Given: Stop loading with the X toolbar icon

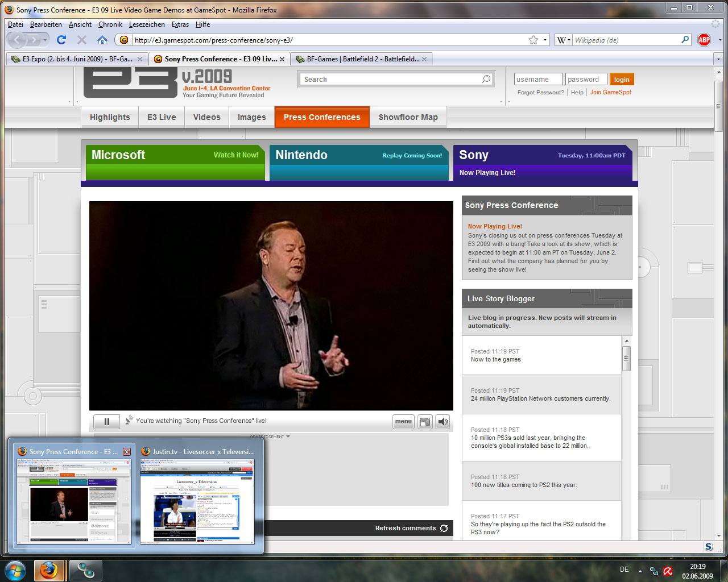Looking at the screenshot, I should pos(82,40).
